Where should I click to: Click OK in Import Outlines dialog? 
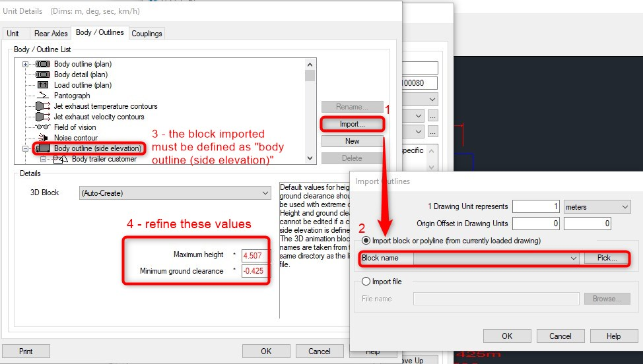507,336
